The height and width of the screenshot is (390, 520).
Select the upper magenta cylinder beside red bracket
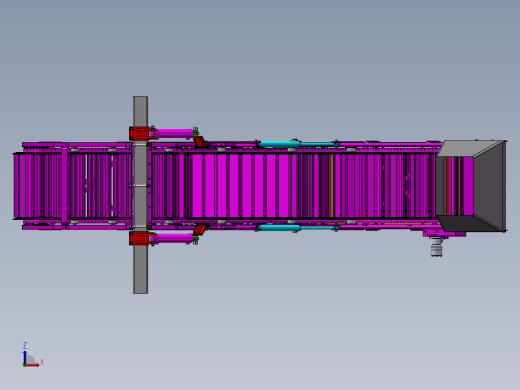[175, 133]
